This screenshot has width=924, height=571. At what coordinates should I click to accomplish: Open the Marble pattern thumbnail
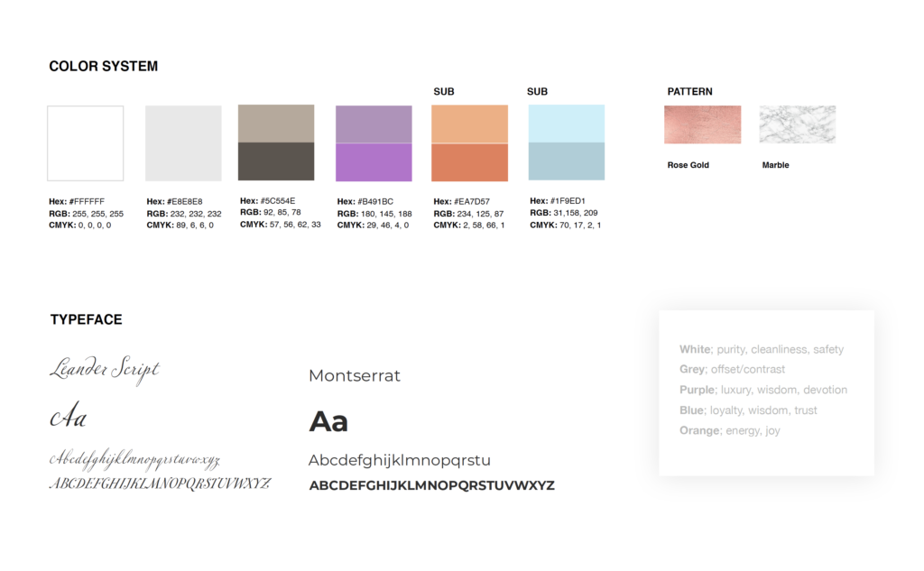coord(797,124)
